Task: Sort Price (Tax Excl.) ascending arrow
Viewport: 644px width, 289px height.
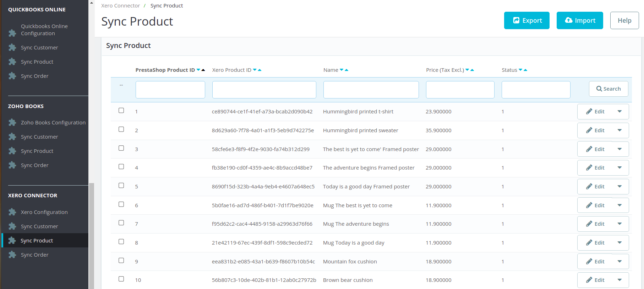Action: pyautogui.click(x=472, y=70)
